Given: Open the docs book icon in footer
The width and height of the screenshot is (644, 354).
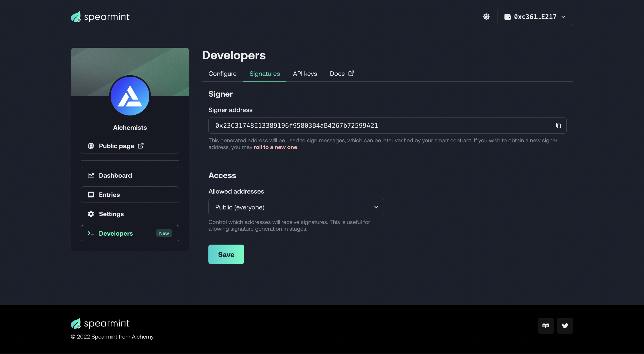Looking at the screenshot, I should pyautogui.click(x=546, y=326).
